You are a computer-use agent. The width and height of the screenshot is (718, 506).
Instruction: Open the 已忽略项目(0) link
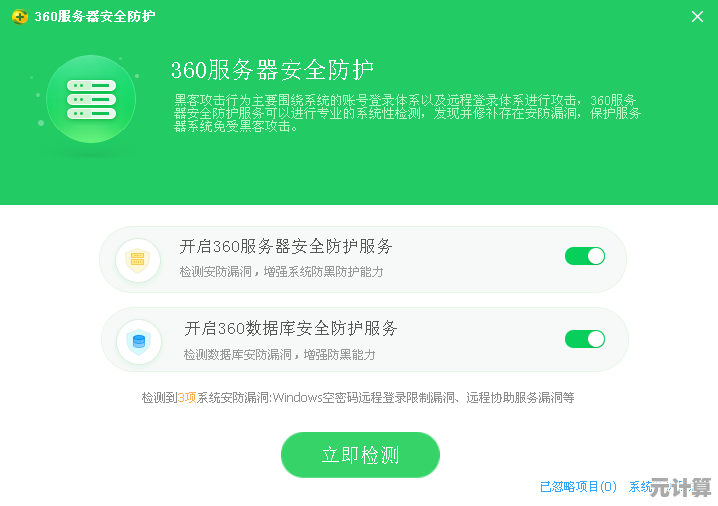click(578, 486)
